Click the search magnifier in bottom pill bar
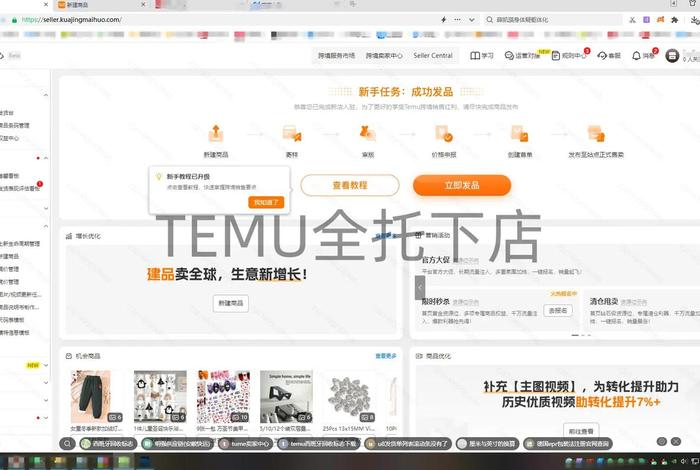This screenshot has width=700, height=470. pyautogui.click(x=67, y=444)
